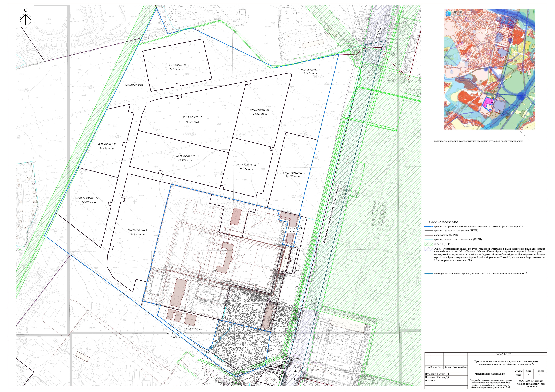Select parcel label 40:27:040815:16

[176, 65]
